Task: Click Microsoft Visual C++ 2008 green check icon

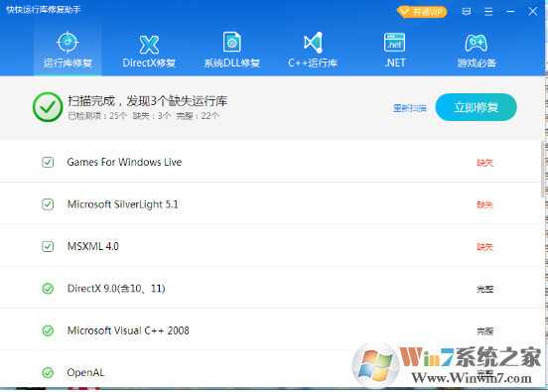Action: pos(48,330)
